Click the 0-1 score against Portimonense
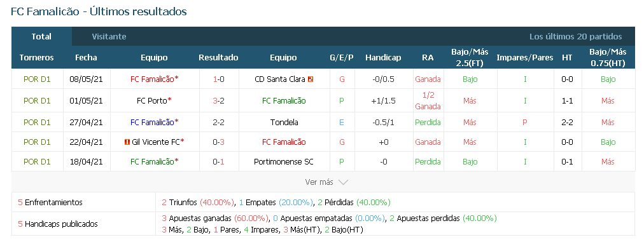 tap(218, 161)
